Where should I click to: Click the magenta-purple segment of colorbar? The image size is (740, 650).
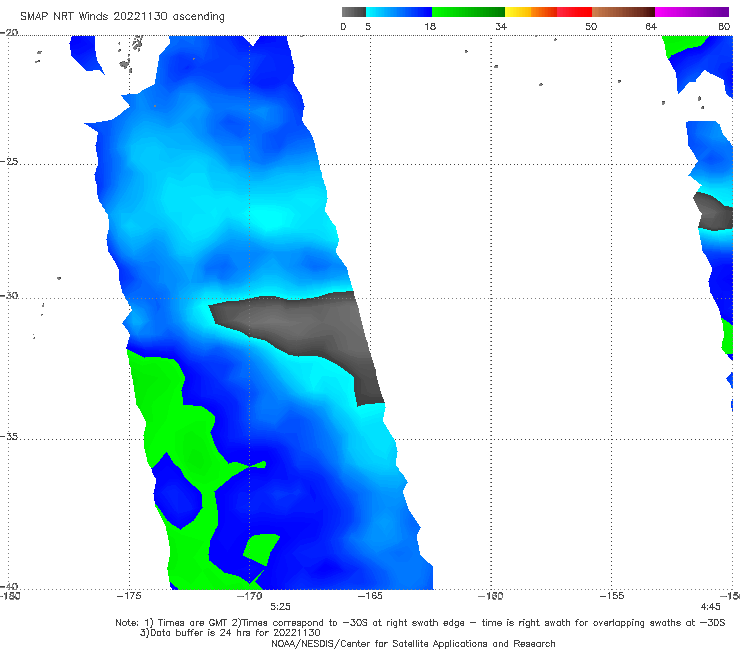pos(692,12)
